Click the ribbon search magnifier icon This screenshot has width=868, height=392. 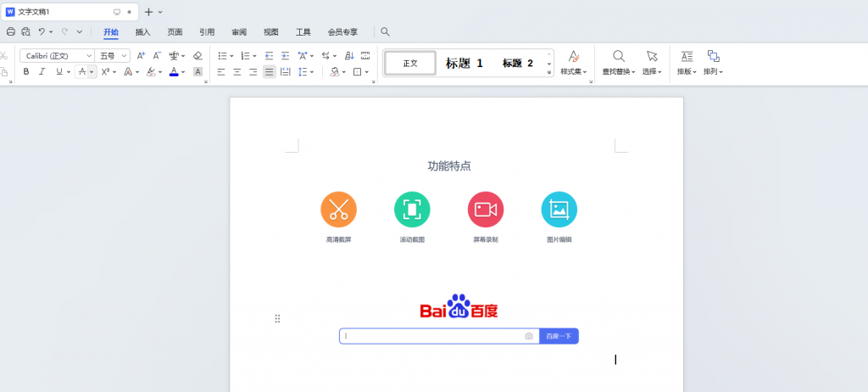[386, 31]
